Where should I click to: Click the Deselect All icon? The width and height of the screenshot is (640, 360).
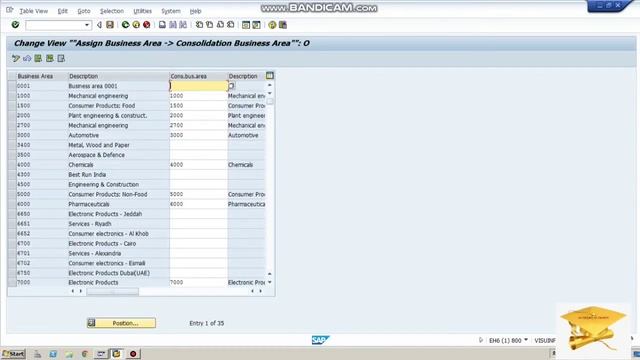[61, 58]
